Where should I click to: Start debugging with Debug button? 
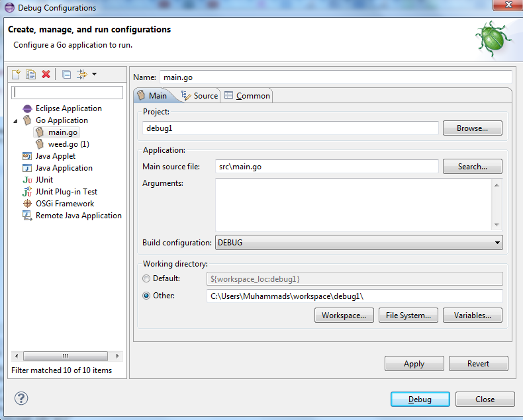pyautogui.click(x=420, y=399)
